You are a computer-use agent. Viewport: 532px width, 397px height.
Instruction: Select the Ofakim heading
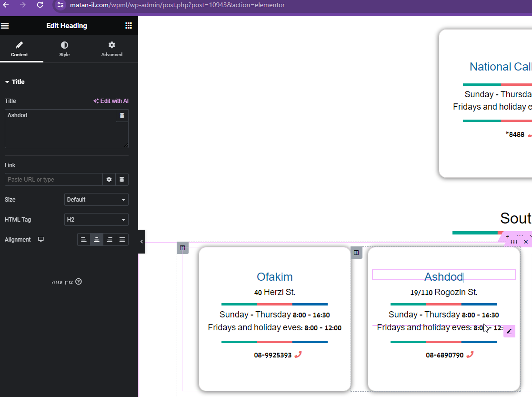(274, 277)
